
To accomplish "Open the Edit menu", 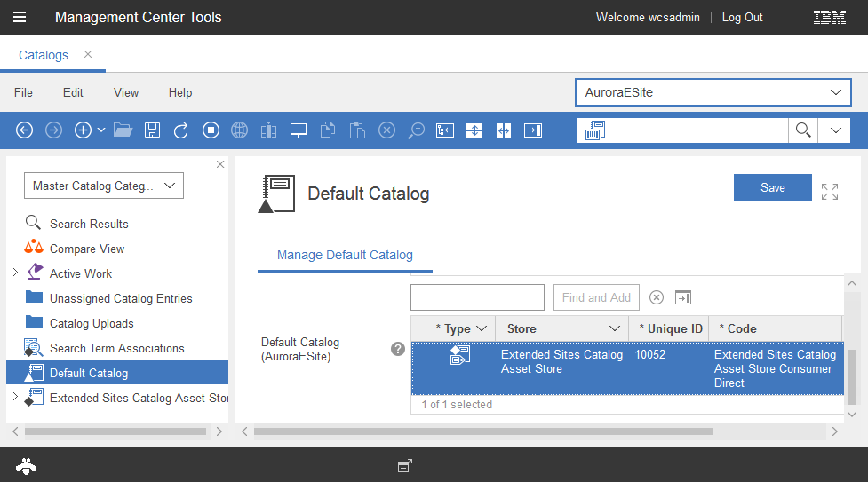I will tap(73, 93).
